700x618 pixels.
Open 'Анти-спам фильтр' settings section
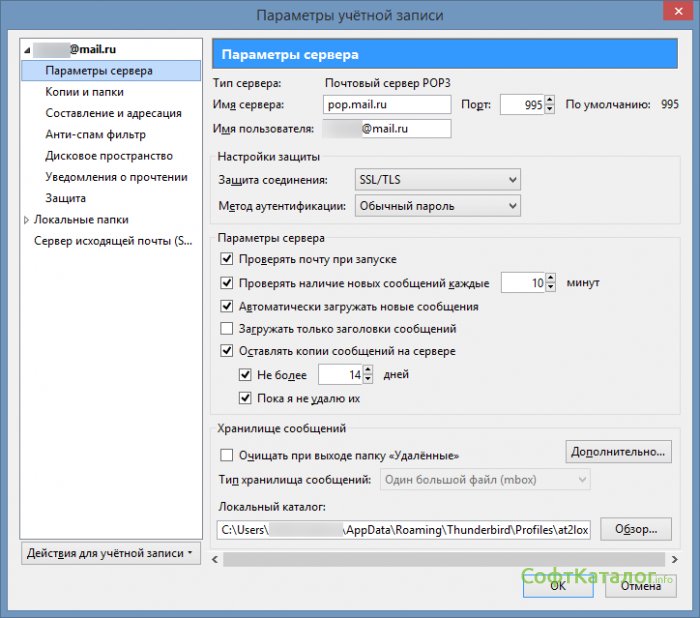pos(95,134)
